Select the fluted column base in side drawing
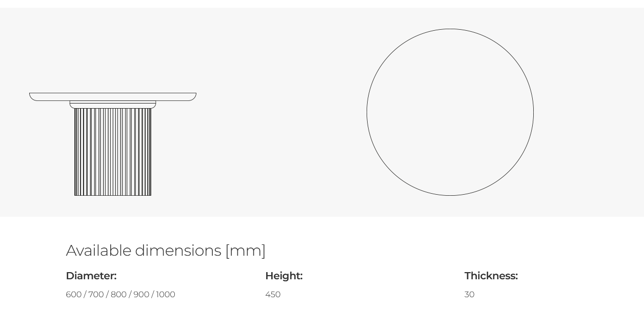The image size is (644, 309). 113,152
